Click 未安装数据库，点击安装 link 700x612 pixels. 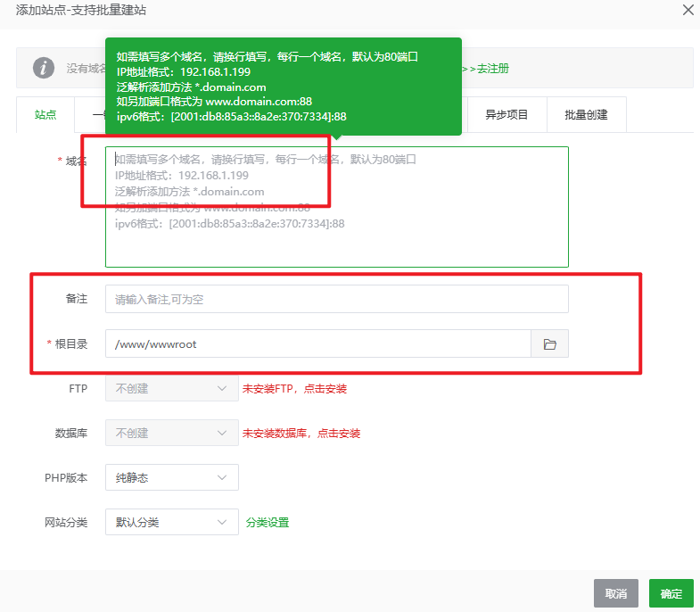(301, 434)
